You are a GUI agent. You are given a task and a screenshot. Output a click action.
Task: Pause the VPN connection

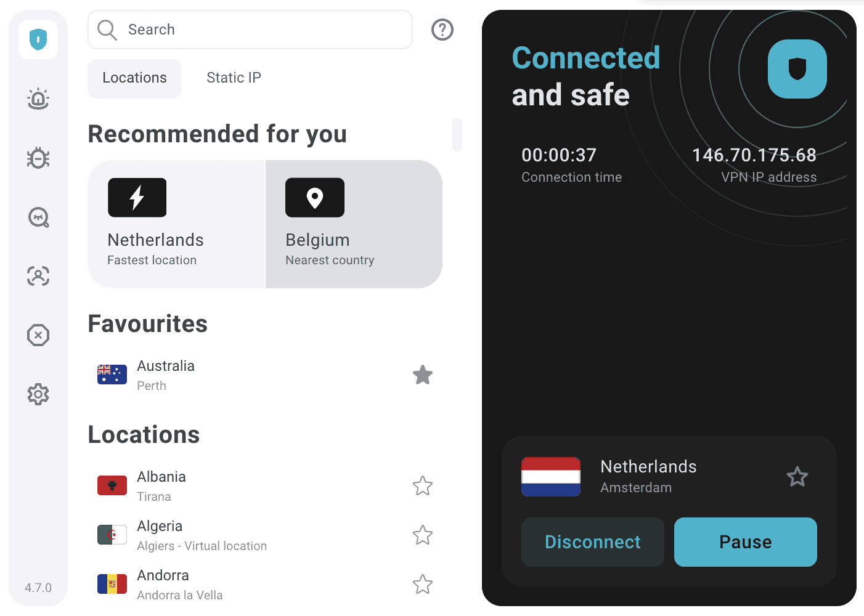click(x=745, y=542)
